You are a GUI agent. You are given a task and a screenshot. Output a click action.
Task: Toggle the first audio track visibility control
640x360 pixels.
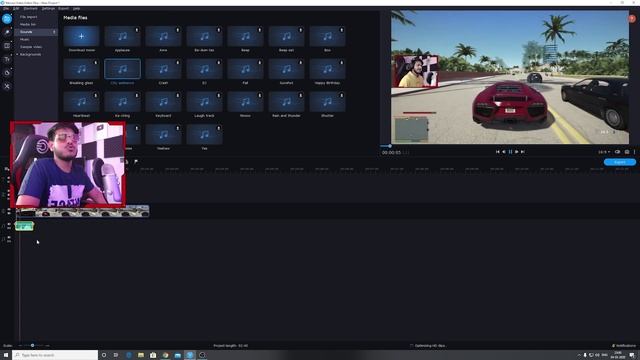point(9,224)
